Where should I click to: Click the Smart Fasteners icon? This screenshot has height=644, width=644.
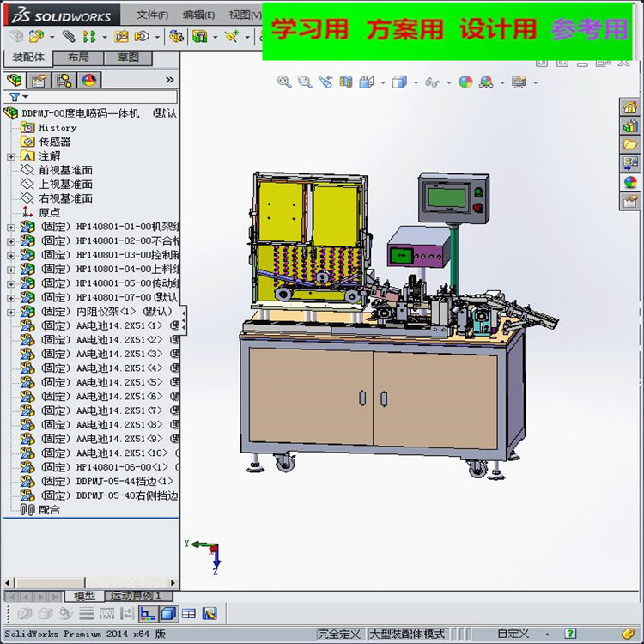click(x=121, y=37)
